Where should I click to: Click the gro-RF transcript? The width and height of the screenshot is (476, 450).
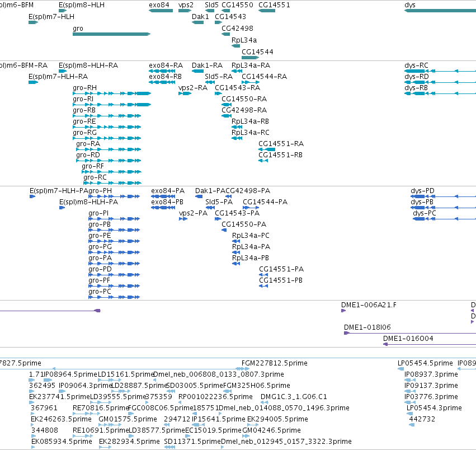[111, 172]
